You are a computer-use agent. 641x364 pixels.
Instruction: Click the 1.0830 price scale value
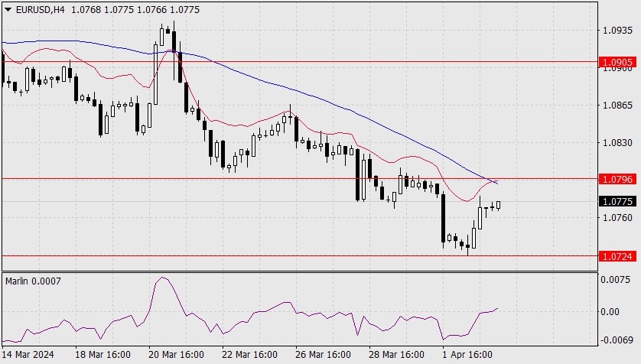point(618,143)
